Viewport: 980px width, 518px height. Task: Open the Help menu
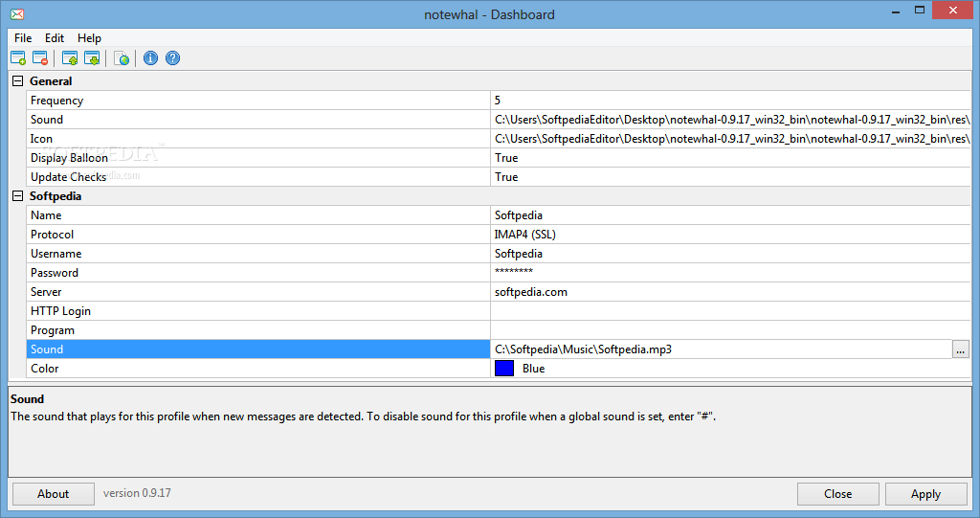click(x=89, y=38)
